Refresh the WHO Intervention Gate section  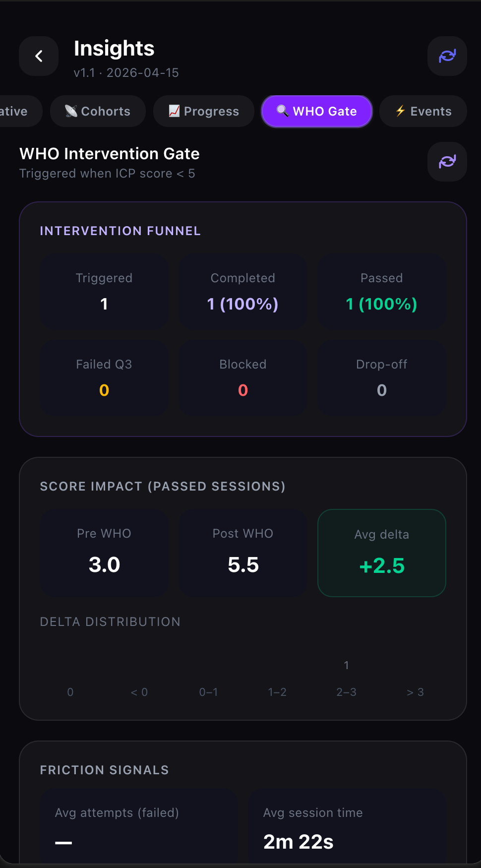447,162
